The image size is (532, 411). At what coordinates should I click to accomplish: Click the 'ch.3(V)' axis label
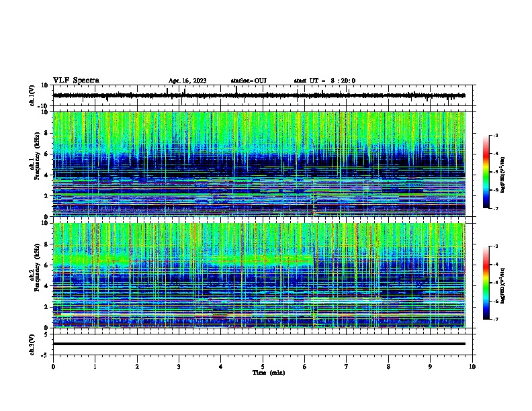pyautogui.click(x=32, y=345)
